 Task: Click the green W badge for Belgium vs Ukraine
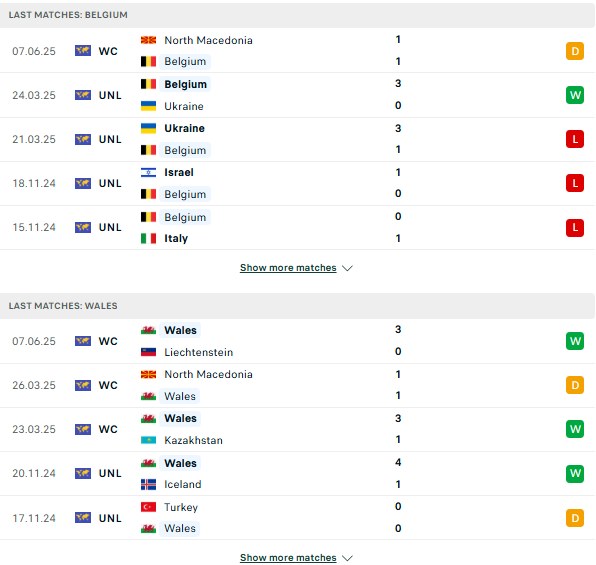574,95
